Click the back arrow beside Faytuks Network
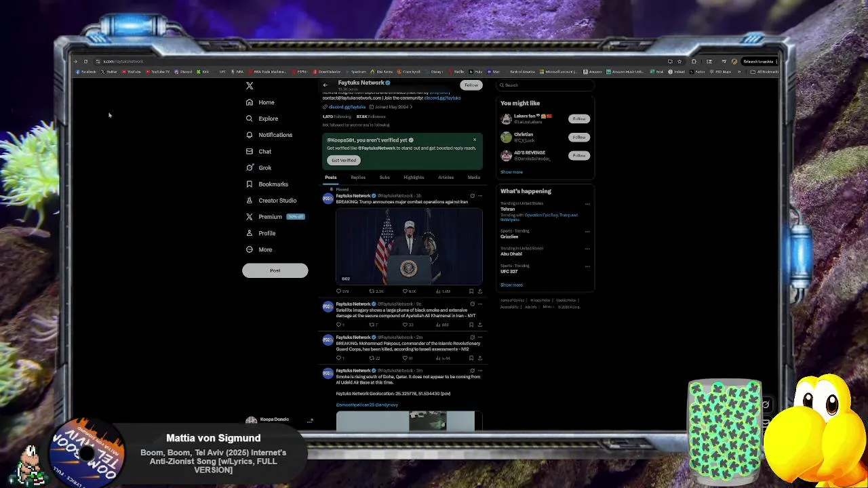The image size is (868, 488). tap(325, 85)
